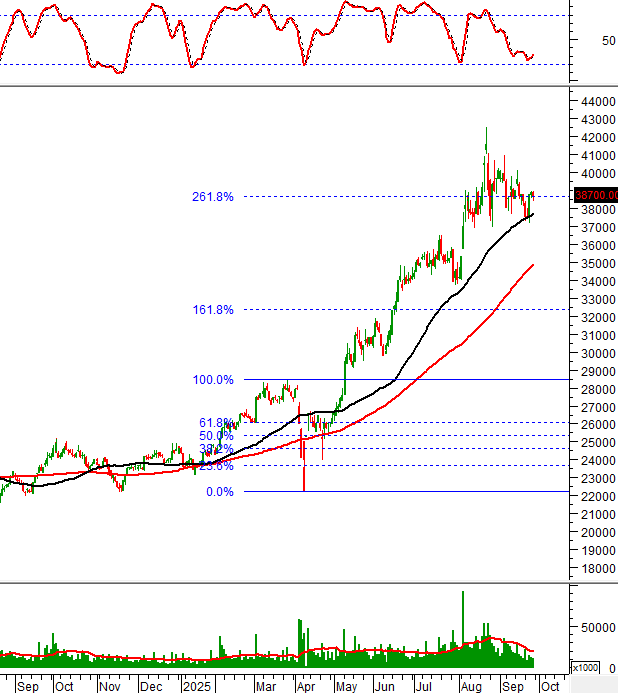Click the highest candle peak near 42500

click(x=486, y=132)
